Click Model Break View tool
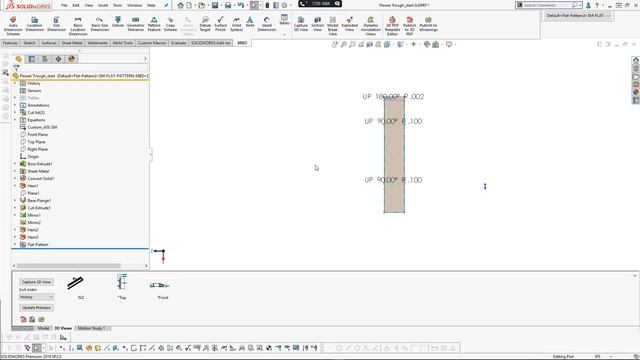Viewport: 640px width, 360px height. [x=333, y=26]
